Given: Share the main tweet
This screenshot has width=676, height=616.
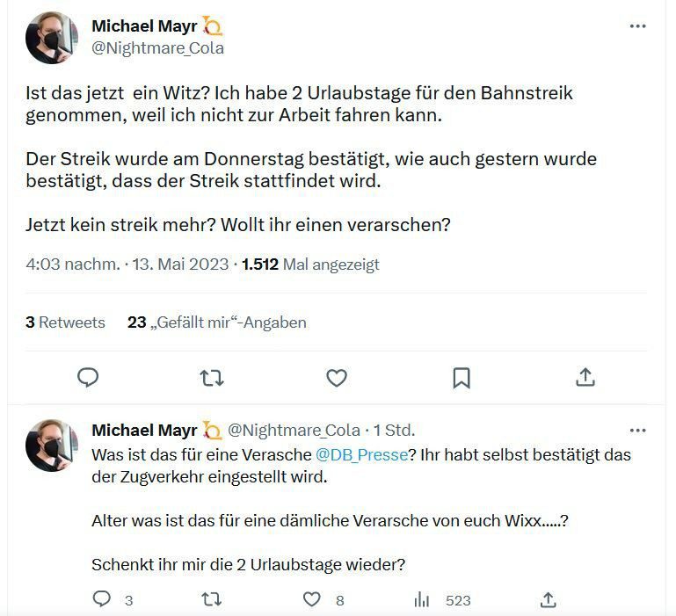Looking at the screenshot, I should click(585, 378).
